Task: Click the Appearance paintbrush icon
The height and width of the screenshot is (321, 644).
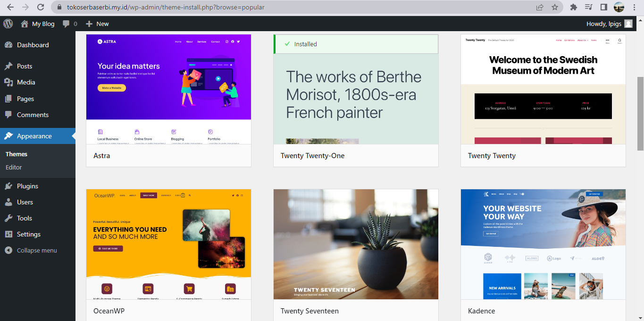Action: pyautogui.click(x=8, y=136)
